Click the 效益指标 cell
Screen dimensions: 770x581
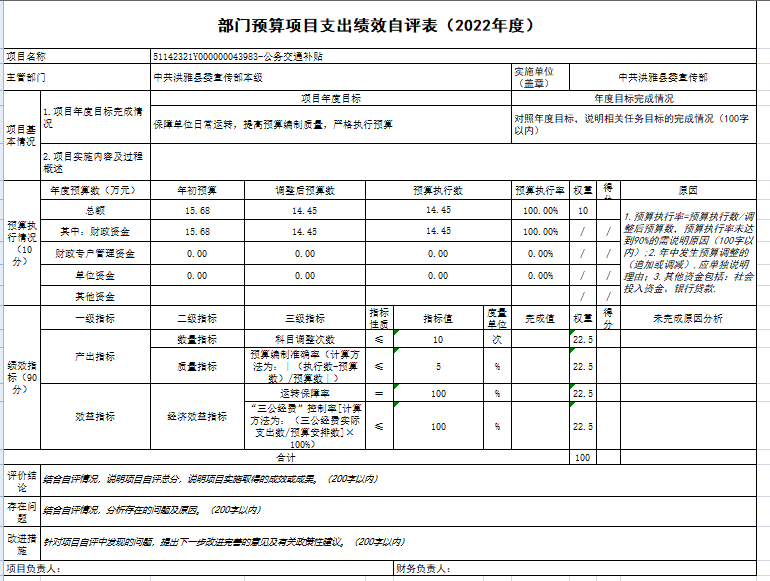[x=95, y=416]
